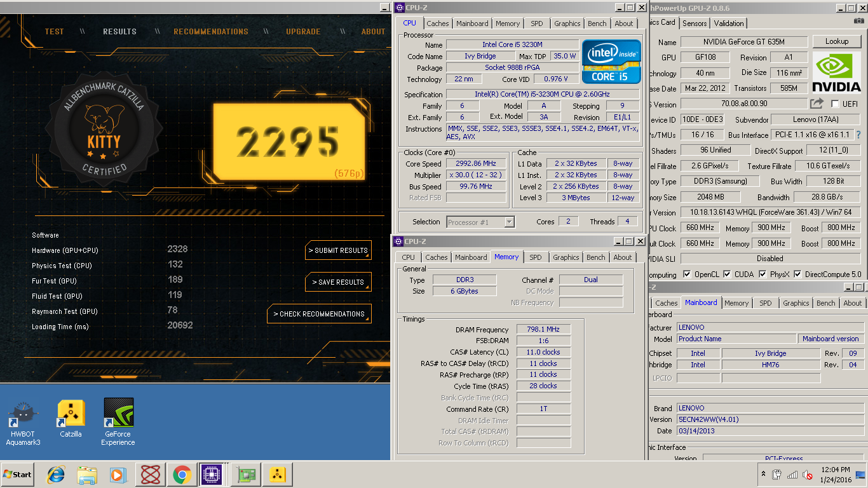
Task: Click the Windows Start button
Action: coord(17,475)
